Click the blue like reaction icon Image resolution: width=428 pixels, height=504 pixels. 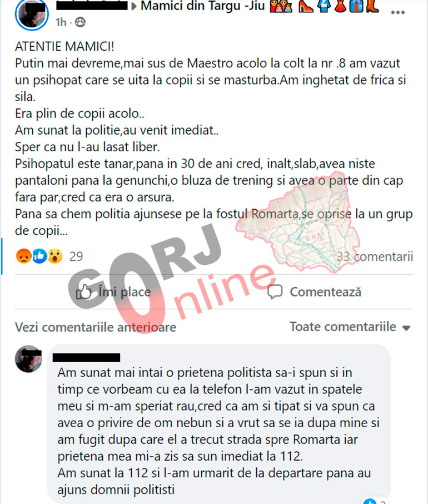tap(39, 256)
